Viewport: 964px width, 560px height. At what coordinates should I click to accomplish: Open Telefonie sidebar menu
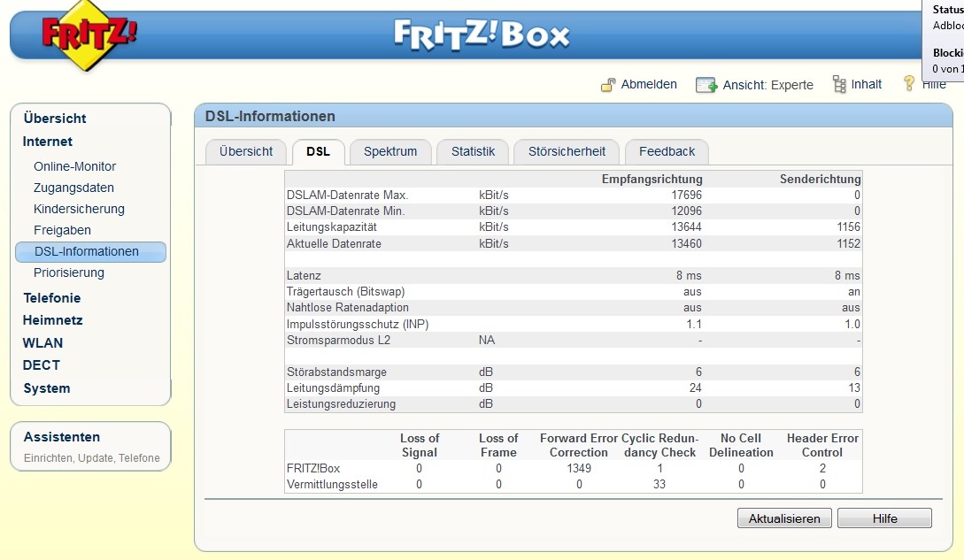pyautogui.click(x=51, y=297)
